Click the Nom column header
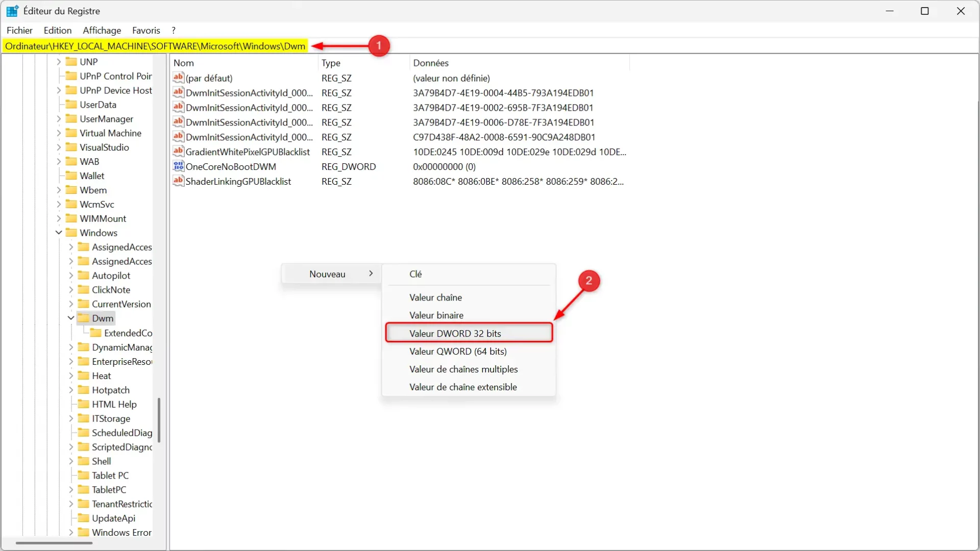This screenshot has height=551, width=980. [x=244, y=63]
